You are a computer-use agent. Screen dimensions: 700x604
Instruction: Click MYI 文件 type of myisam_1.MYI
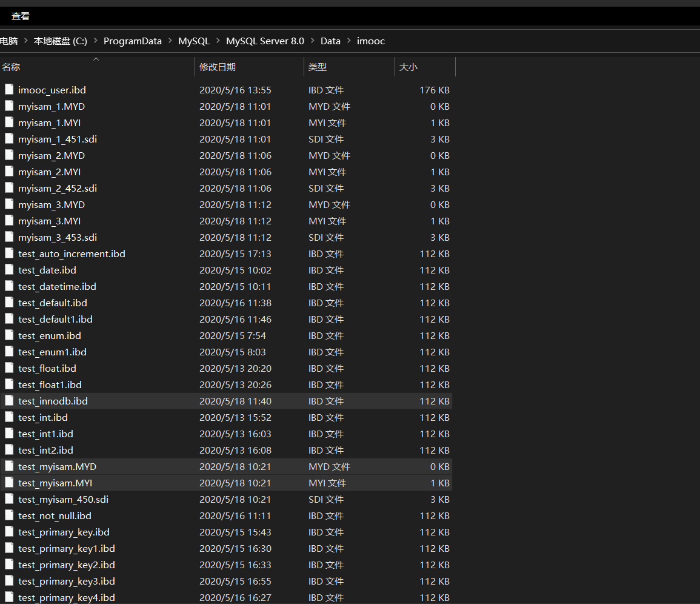[x=327, y=123]
